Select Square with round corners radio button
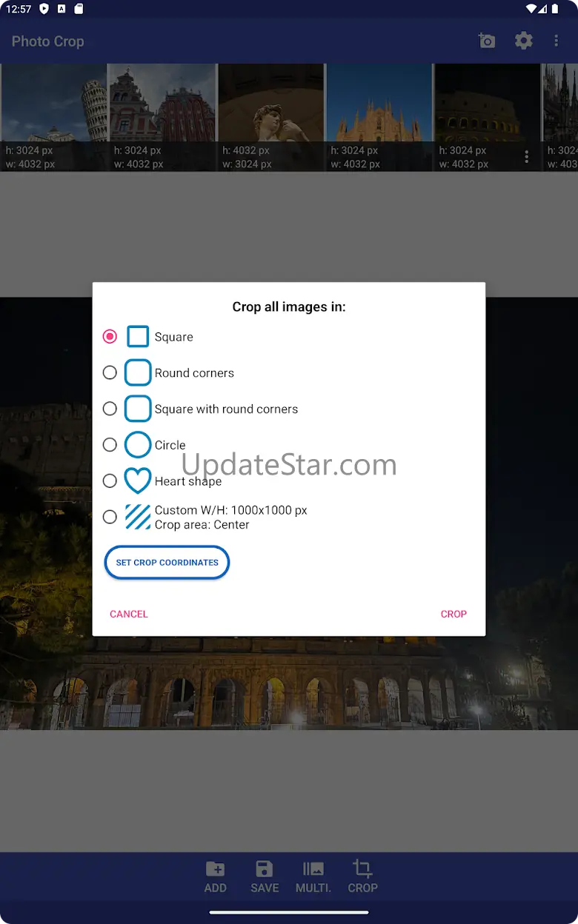This screenshot has width=578, height=924. point(110,409)
